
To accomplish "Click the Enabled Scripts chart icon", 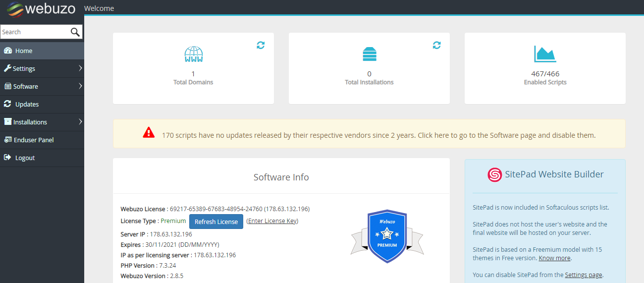I will [545, 54].
